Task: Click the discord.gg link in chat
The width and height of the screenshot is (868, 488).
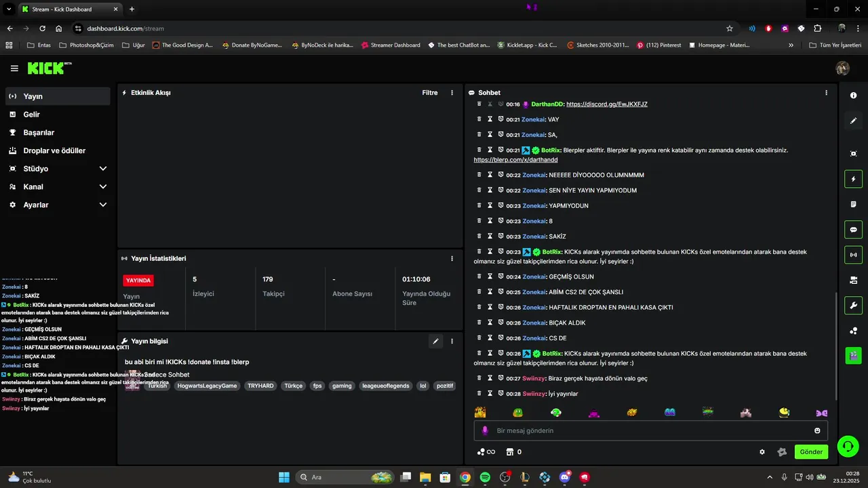Action: tap(607, 104)
